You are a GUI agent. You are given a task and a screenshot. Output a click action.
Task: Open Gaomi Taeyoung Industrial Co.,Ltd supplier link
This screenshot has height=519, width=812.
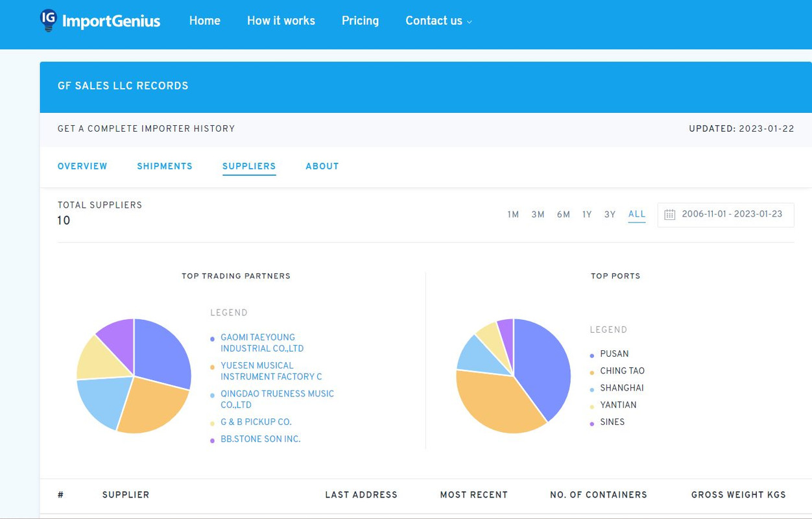pyautogui.click(x=262, y=343)
